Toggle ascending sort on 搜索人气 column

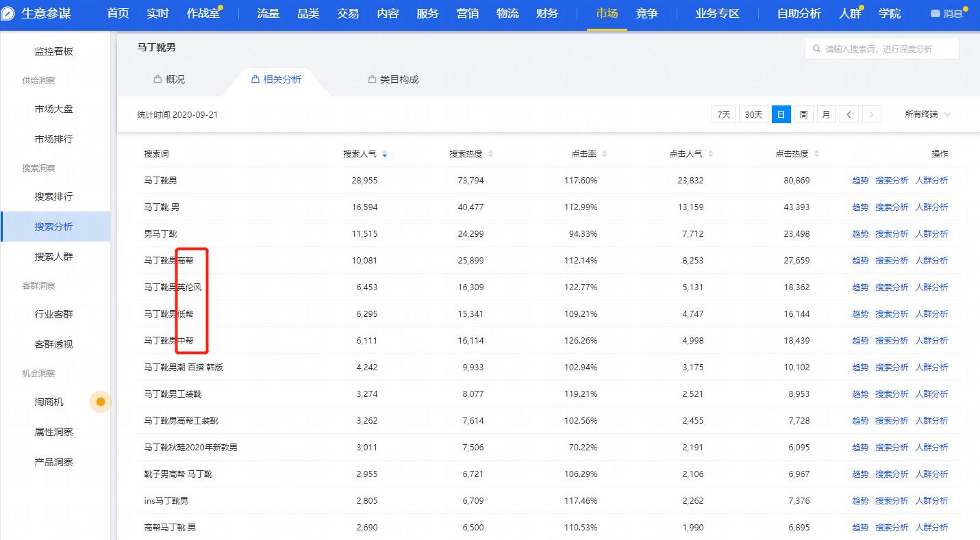coord(384,151)
